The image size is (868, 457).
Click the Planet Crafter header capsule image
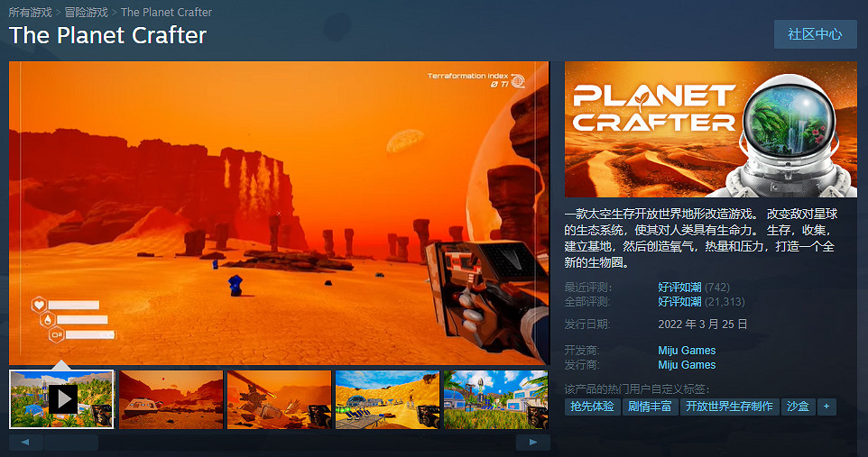point(711,130)
